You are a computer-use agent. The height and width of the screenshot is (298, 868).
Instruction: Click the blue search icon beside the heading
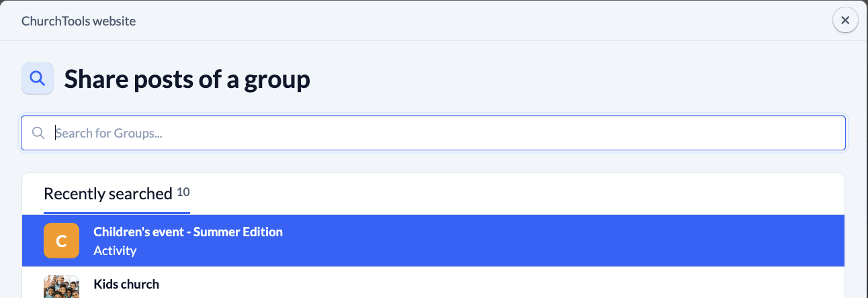(x=38, y=79)
